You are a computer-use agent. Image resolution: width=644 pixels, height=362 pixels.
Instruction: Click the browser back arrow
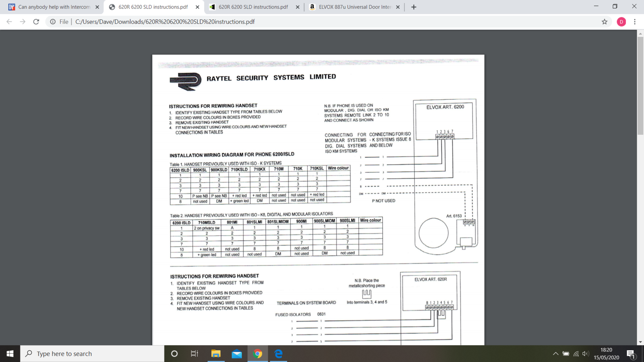9,22
